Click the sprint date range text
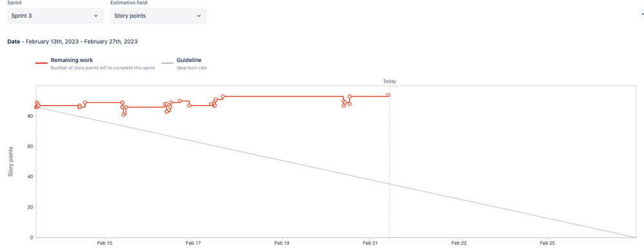 tap(82, 41)
